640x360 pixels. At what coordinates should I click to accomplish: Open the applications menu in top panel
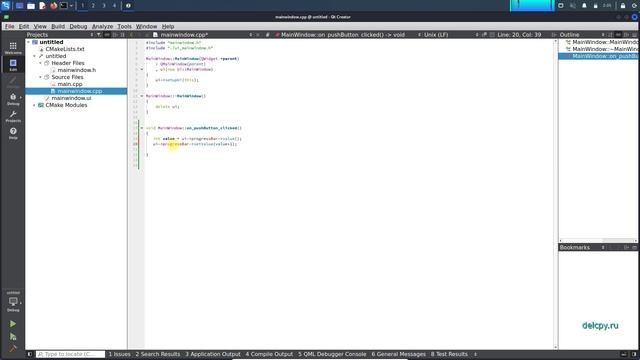(6, 6)
